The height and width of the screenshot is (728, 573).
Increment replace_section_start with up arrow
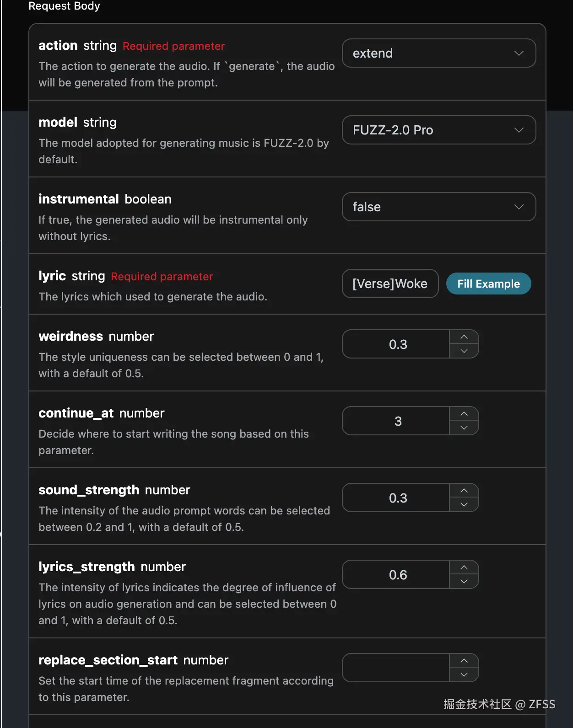point(464,661)
